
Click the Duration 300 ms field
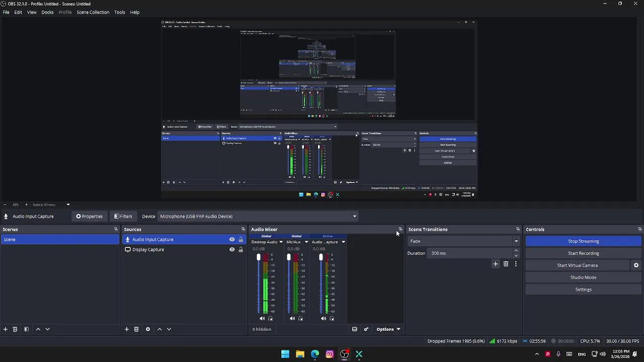(470, 253)
